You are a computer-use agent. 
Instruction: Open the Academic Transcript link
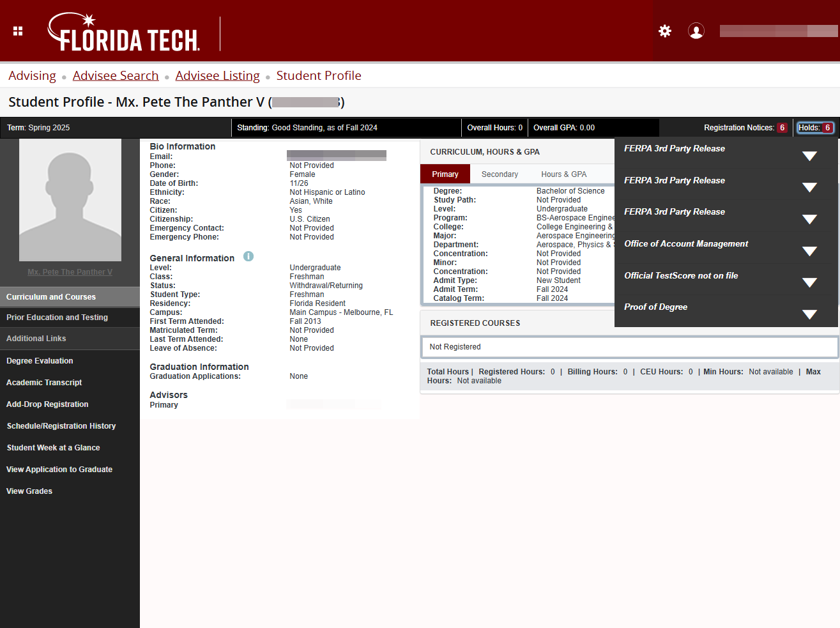pos(44,383)
